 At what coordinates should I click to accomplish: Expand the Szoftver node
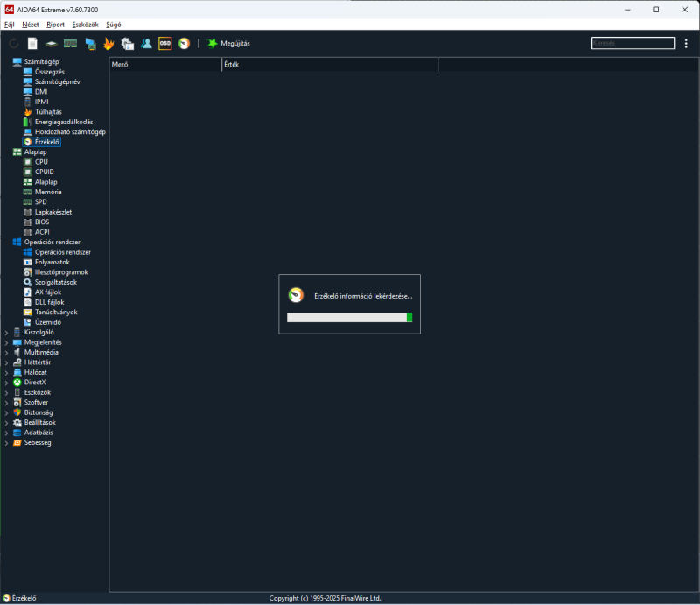coord(6,403)
